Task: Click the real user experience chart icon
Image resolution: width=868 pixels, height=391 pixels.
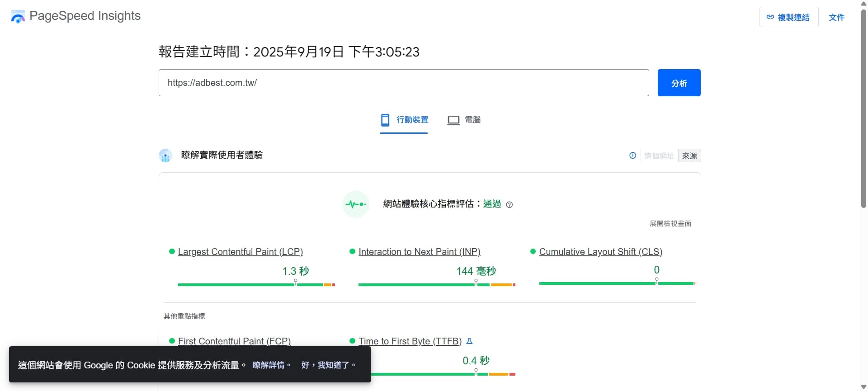Action: click(165, 155)
